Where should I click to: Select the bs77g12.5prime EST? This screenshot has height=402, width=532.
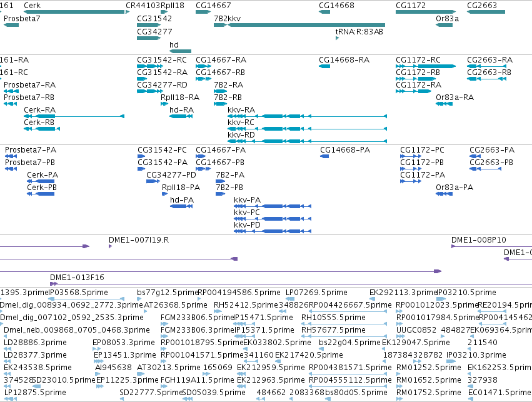[139, 299]
